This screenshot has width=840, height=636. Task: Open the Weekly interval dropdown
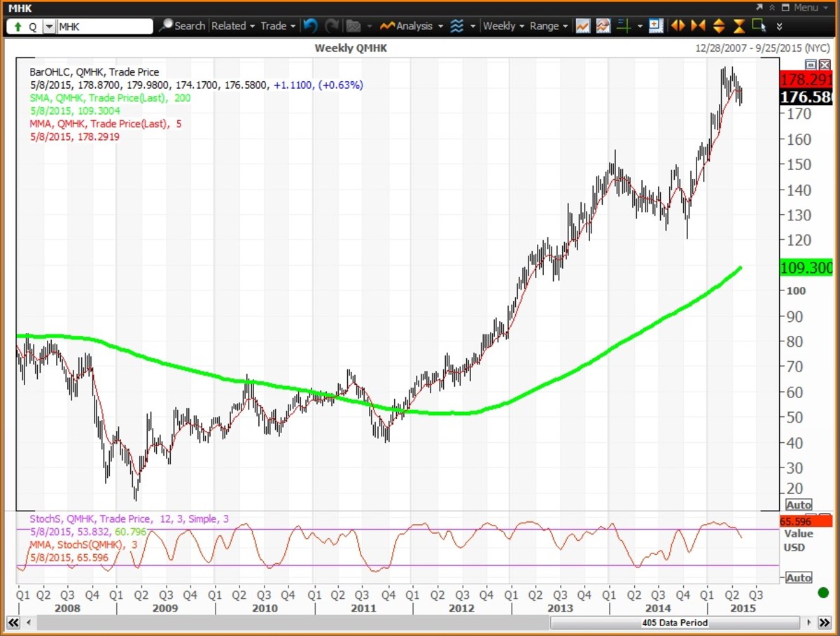point(503,26)
